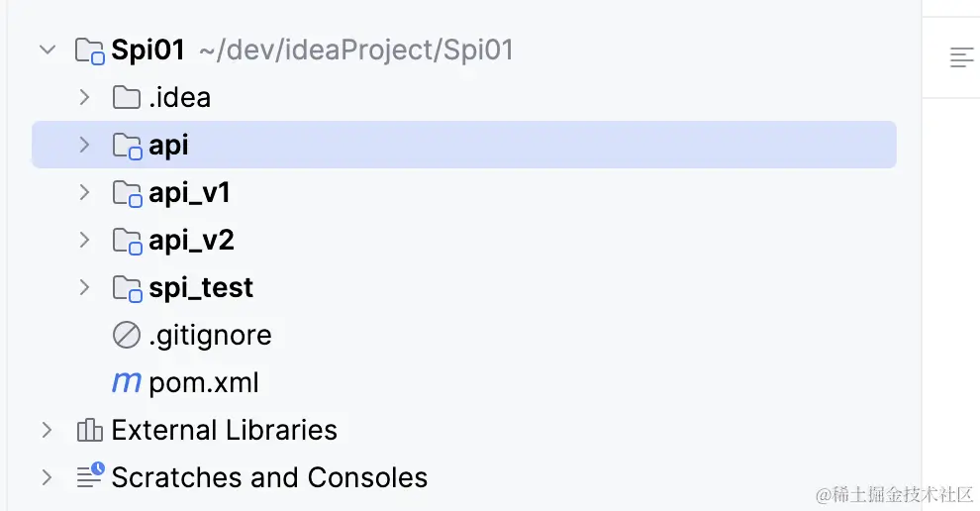Click the .idea folder icon
Screen dimensions: 980x511
tap(126, 97)
